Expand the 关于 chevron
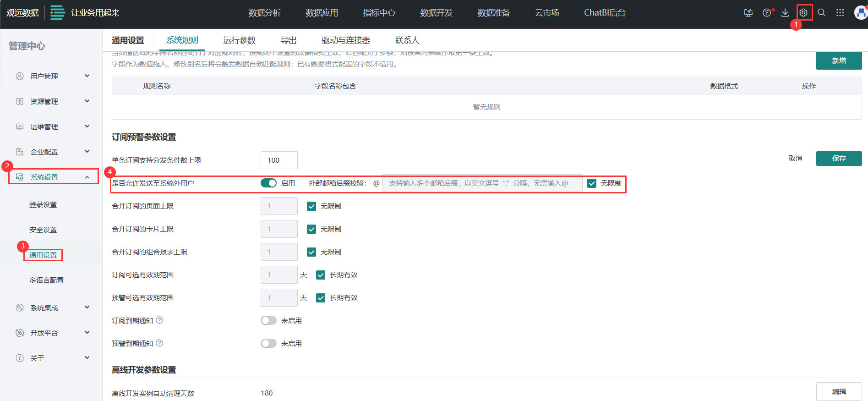This screenshot has width=868, height=401. click(87, 357)
